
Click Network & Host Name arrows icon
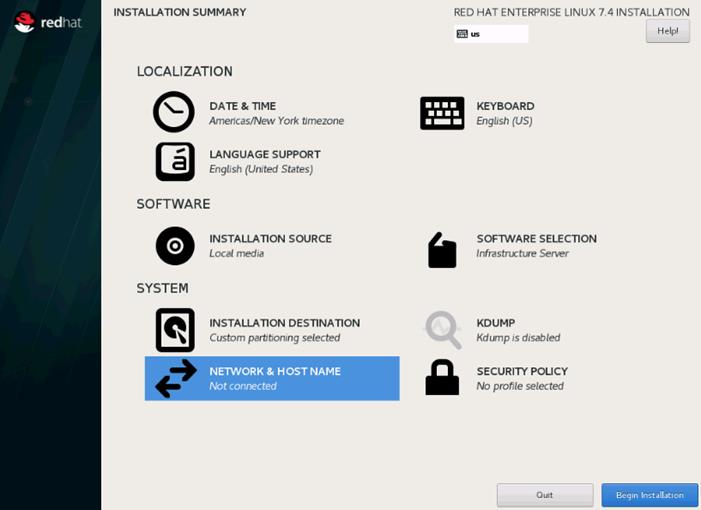click(x=176, y=378)
